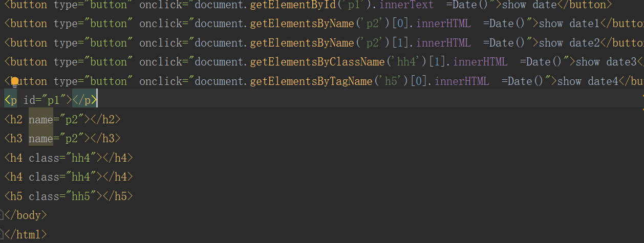Click the closing </h5> tag
Screen dimensions: 644x243
coord(118,196)
